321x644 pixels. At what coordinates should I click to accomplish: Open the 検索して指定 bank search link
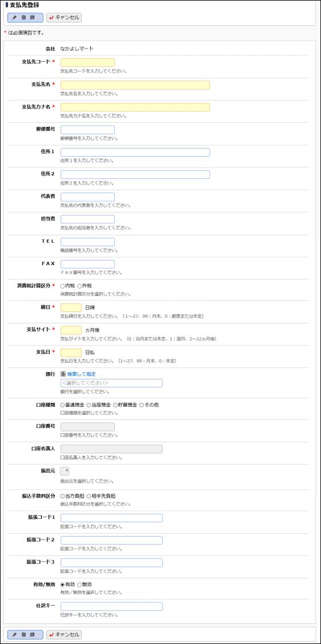pos(82,374)
